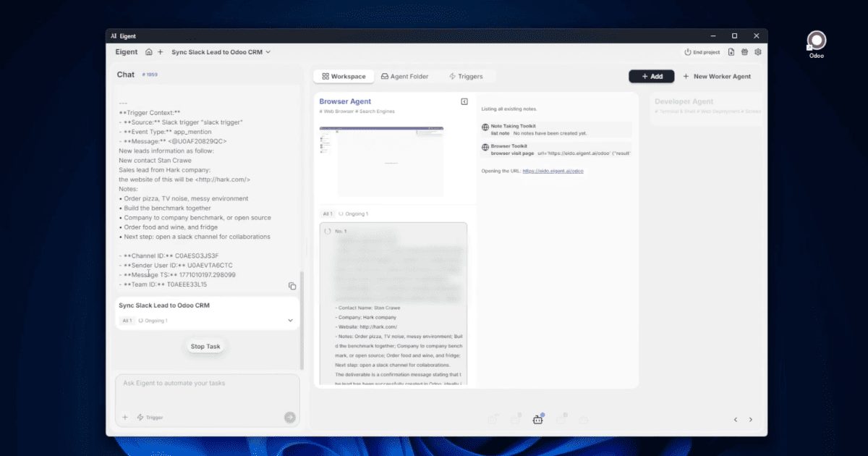
Task: Minimize the Eigent window
Action: click(x=712, y=35)
